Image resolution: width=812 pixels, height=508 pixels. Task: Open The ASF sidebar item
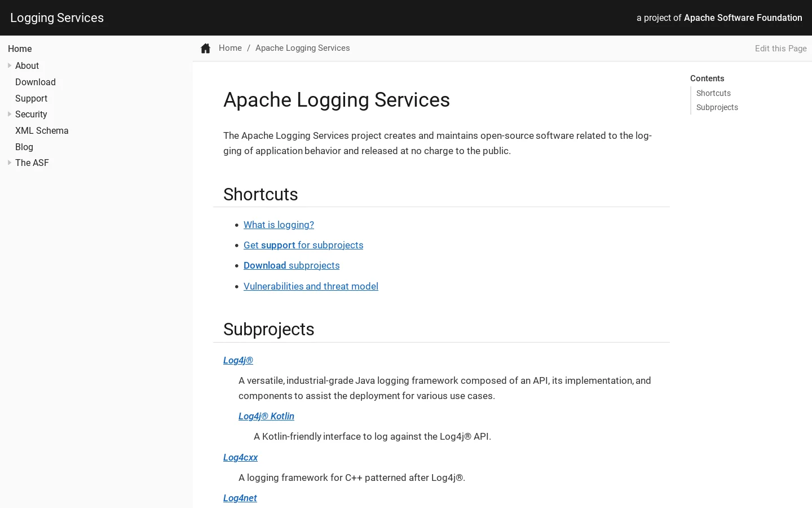coord(32,163)
